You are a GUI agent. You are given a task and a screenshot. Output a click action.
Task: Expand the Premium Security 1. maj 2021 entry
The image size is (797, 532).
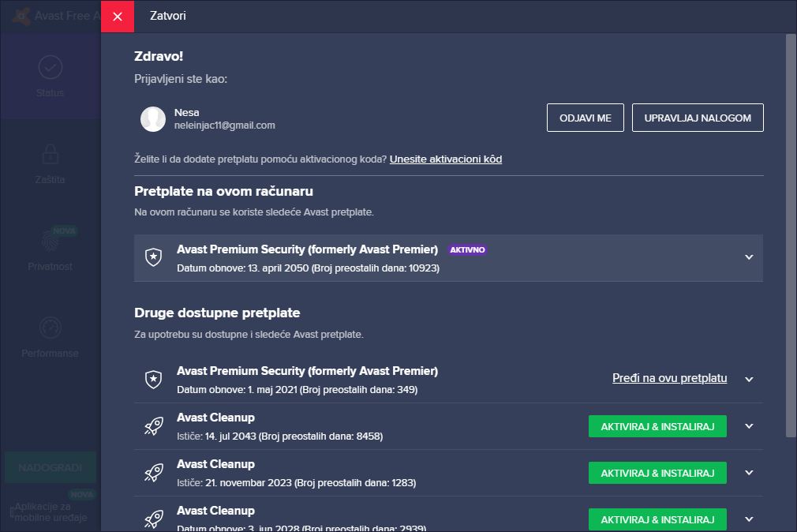pos(749,380)
